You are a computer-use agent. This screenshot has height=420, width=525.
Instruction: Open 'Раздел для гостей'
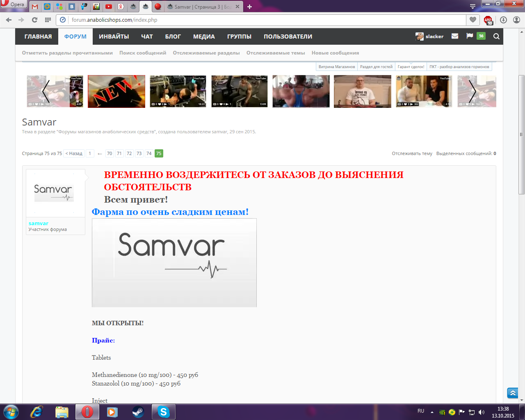(x=376, y=66)
